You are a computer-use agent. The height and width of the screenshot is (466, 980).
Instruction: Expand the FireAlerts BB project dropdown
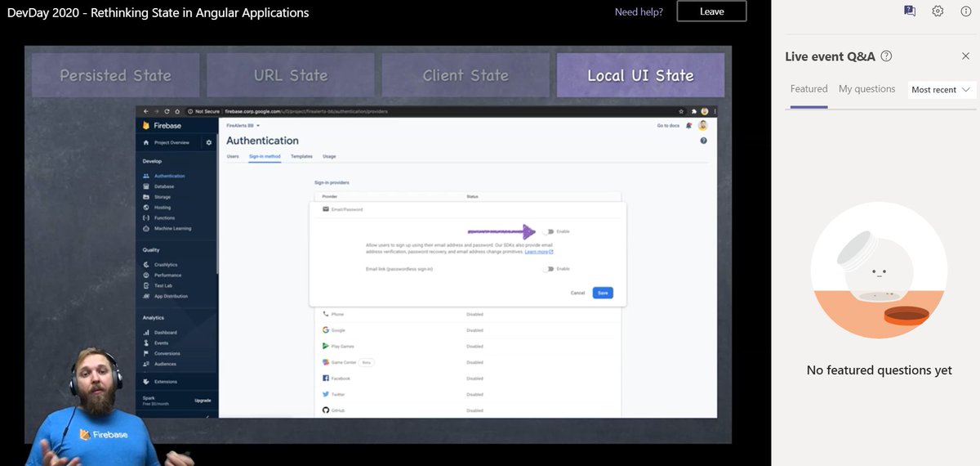click(x=243, y=125)
